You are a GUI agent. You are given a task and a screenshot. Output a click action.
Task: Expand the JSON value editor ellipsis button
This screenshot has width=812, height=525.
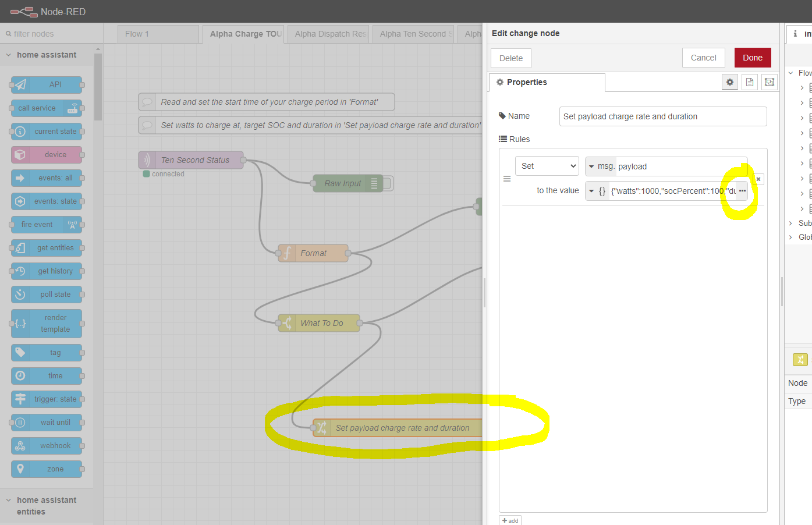coord(742,190)
